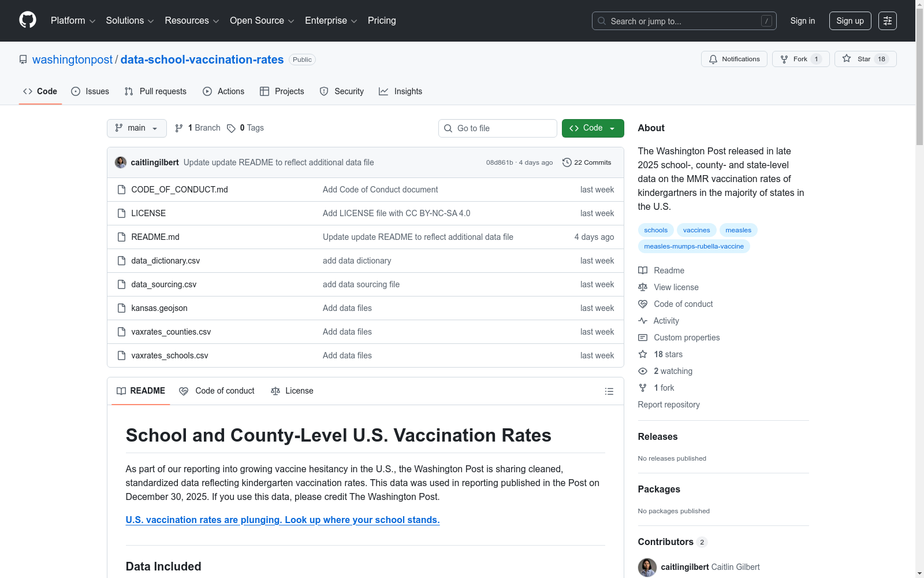This screenshot has width=924, height=578.
Task: Click the scales icon beside View license
Action: [x=643, y=287]
